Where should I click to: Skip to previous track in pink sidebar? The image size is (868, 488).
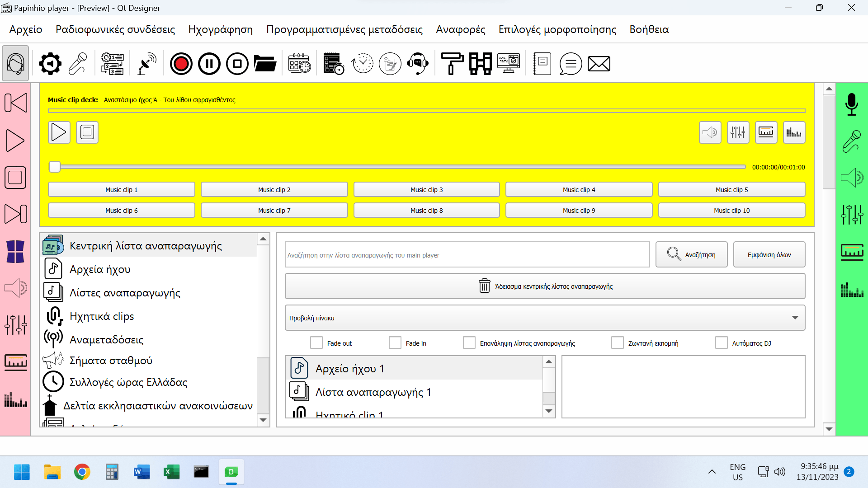16,103
